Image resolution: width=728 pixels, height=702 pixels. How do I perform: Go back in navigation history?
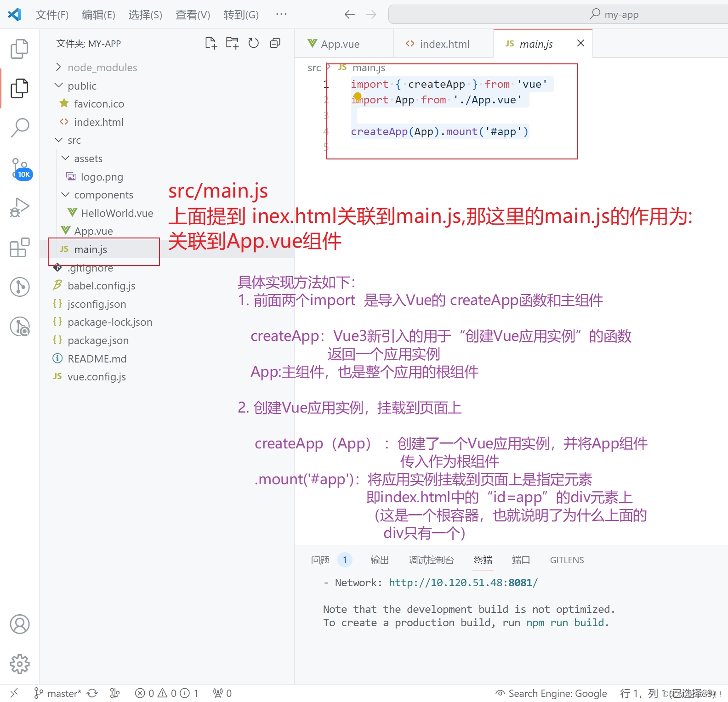click(349, 15)
